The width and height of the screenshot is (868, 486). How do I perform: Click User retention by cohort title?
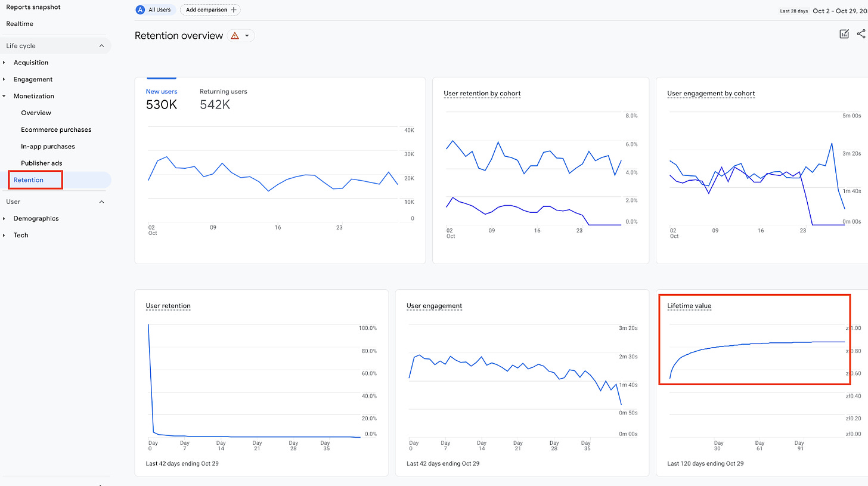pos(482,94)
